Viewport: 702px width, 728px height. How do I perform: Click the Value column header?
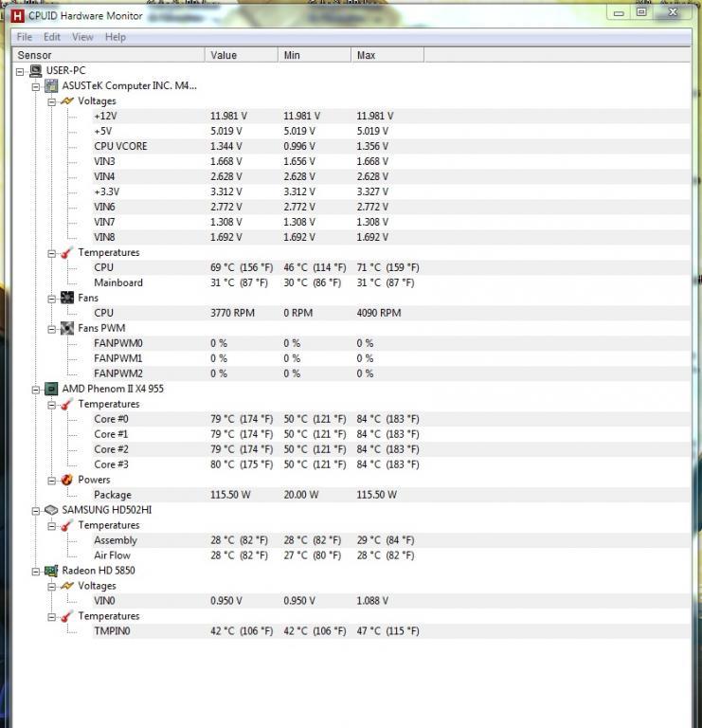[242, 55]
